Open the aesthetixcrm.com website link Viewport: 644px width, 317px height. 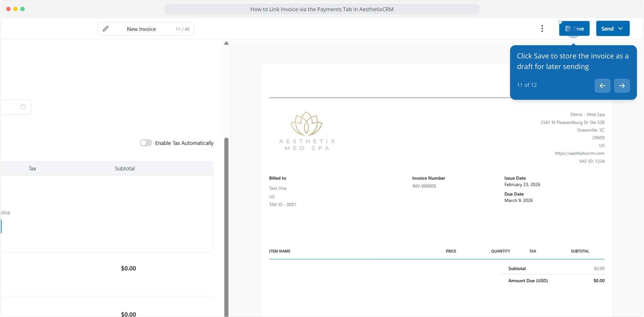[579, 153]
